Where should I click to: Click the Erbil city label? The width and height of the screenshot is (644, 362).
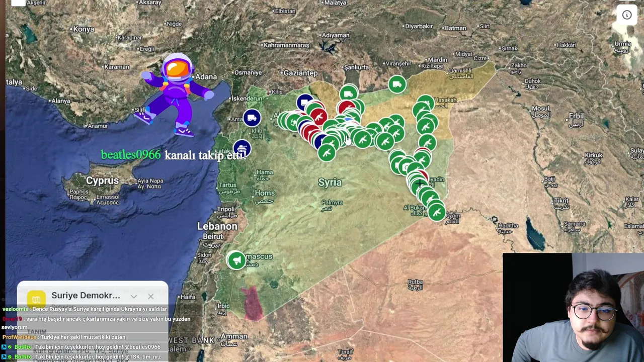point(576,116)
